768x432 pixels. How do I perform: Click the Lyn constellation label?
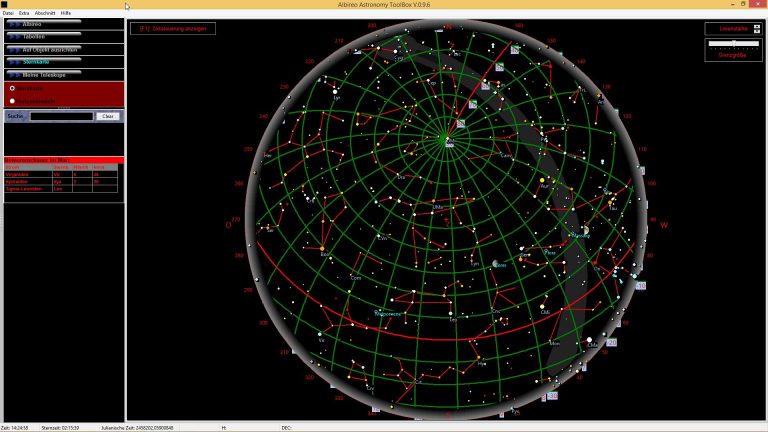tap(475, 264)
